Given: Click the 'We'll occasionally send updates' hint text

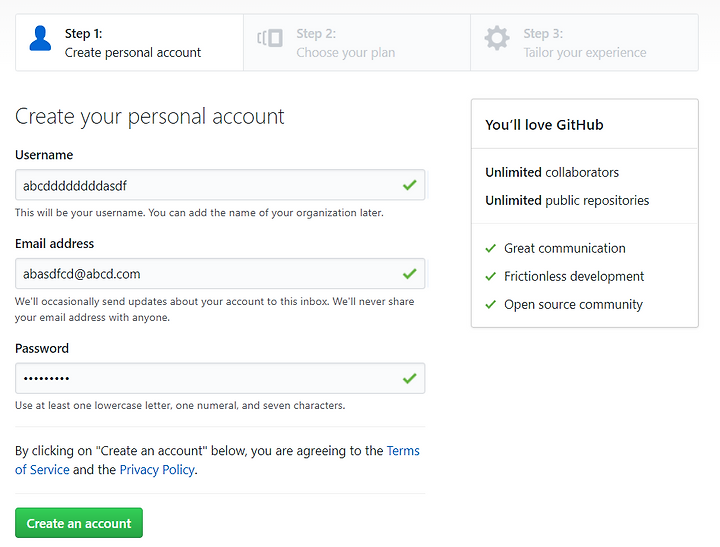Looking at the screenshot, I should [214, 310].
